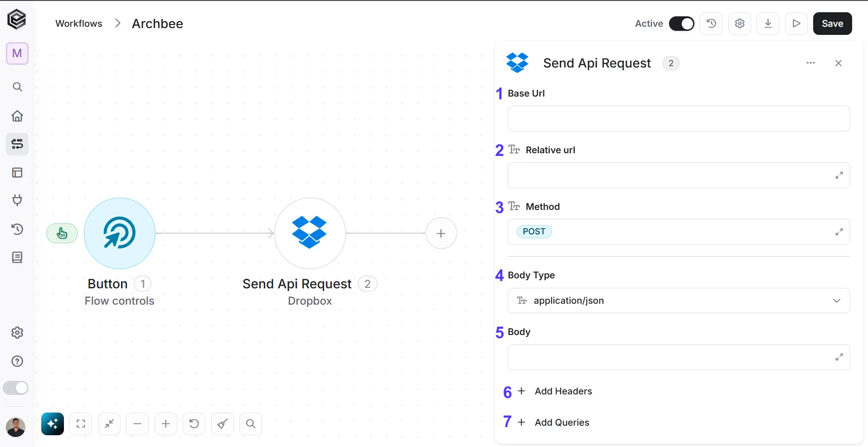Open the Workflows icon in the sidebar
The height and width of the screenshot is (447, 868).
coord(17,144)
